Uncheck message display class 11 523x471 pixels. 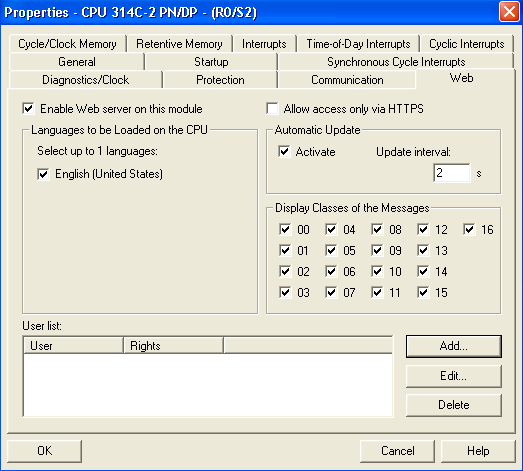377,293
